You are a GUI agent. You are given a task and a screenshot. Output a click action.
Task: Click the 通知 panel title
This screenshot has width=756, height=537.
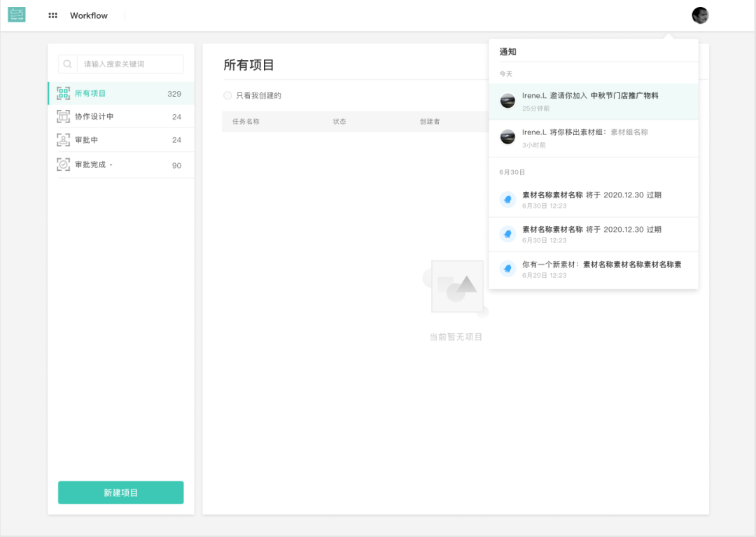point(507,52)
